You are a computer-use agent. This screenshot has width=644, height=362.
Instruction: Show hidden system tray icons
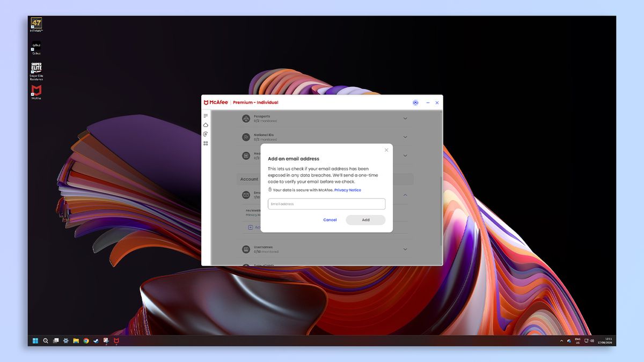[x=562, y=341]
